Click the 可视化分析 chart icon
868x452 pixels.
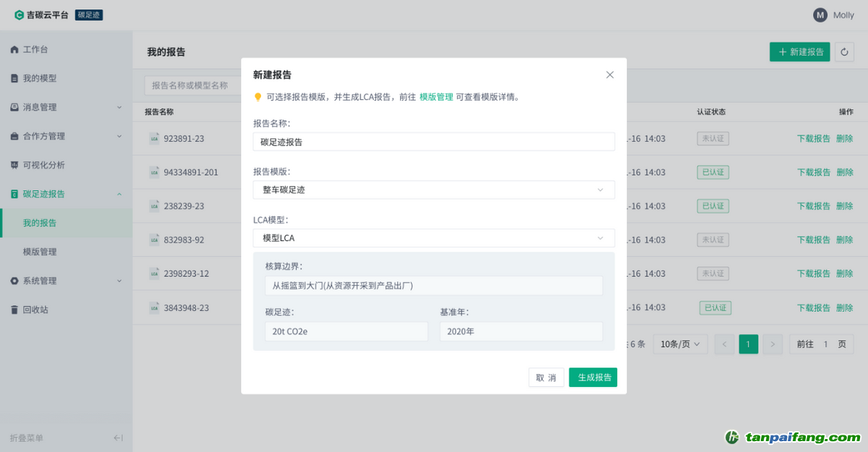coord(14,165)
